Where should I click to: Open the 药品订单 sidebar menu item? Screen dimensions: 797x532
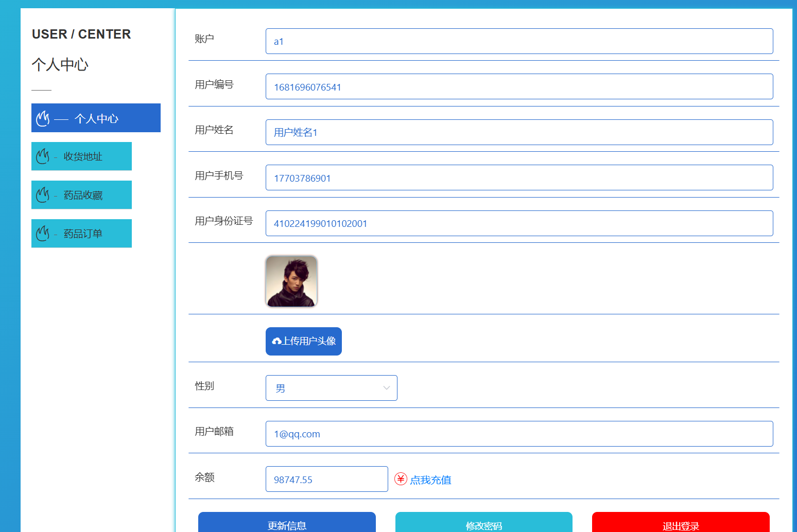pos(81,234)
